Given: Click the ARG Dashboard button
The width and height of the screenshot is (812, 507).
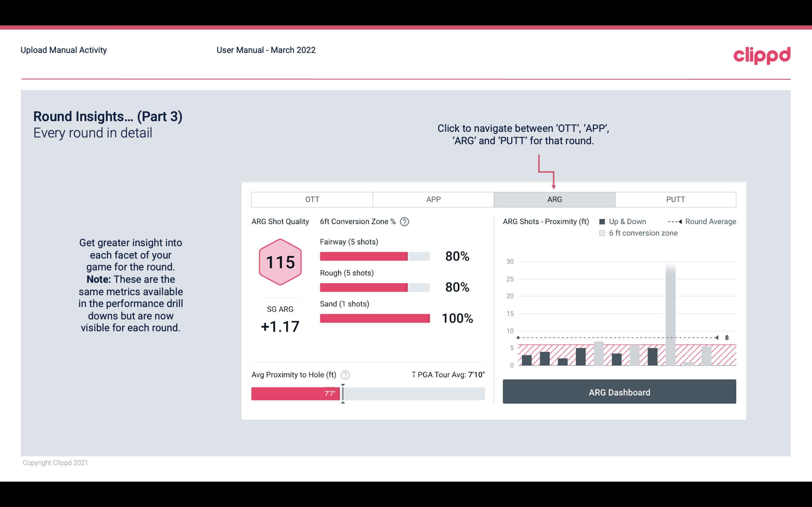Looking at the screenshot, I should (x=619, y=392).
